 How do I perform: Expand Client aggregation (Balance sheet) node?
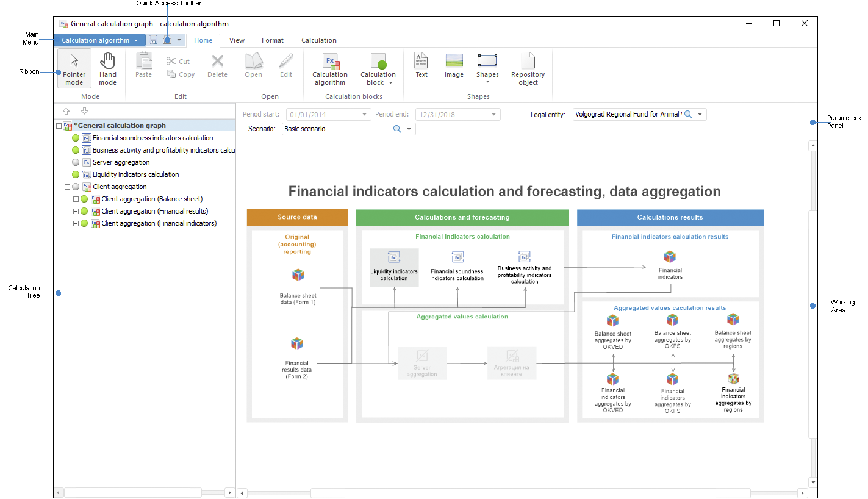click(x=76, y=199)
